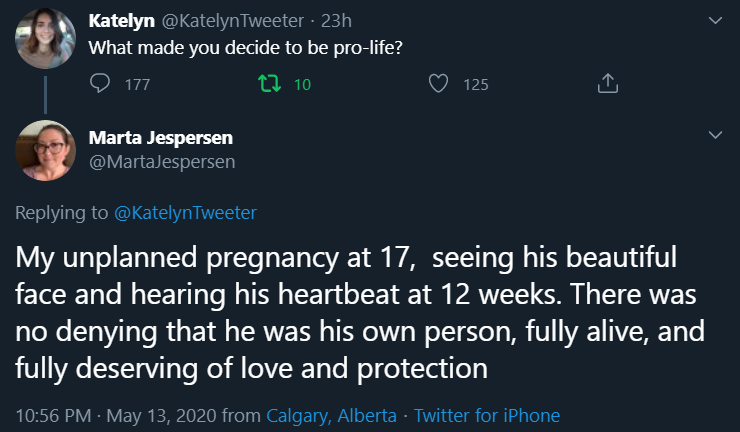740x432 pixels.
Task: Open the chevron menu on Marta's reply
Action: pyautogui.click(x=714, y=134)
